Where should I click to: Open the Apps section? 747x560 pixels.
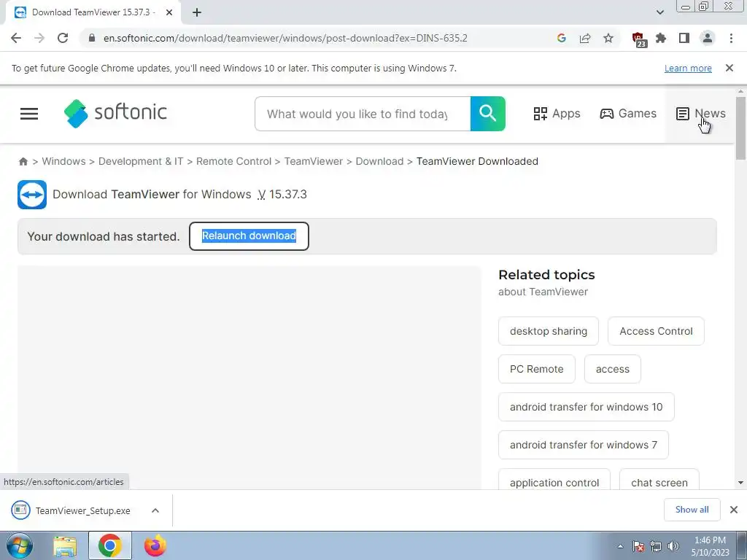[557, 113]
